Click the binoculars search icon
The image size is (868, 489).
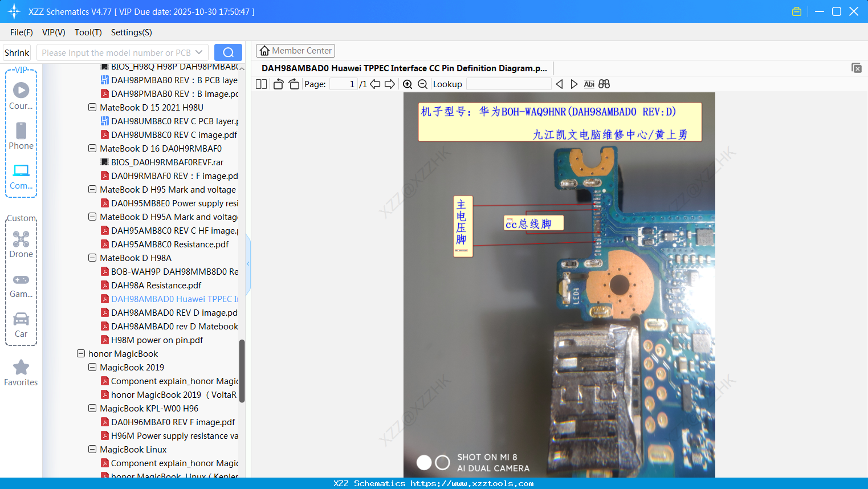[604, 84]
